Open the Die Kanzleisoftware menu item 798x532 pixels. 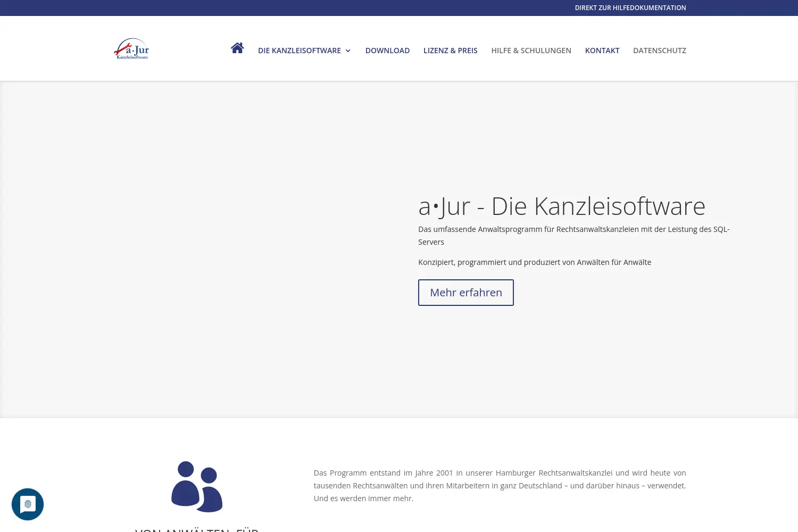(x=300, y=51)
